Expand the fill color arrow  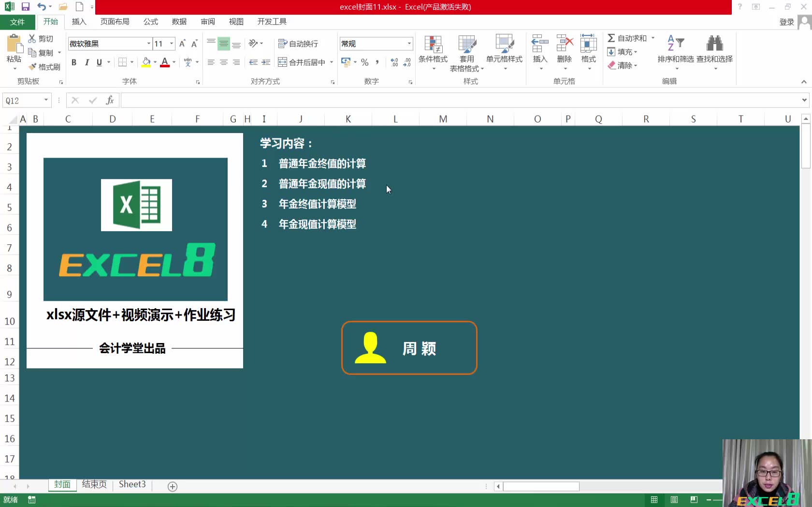click(155, 62)
